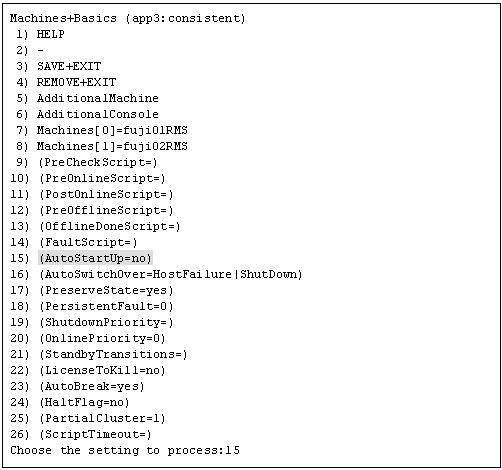
Task: Click the PreCheckScript setting
Action: click(98, 162)
